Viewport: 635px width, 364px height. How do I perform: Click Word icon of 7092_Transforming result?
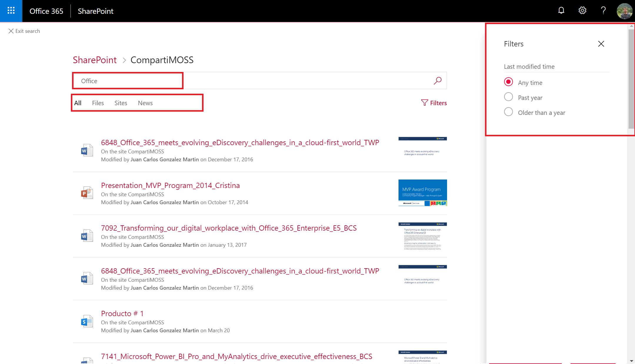click(x=87, y=236)
